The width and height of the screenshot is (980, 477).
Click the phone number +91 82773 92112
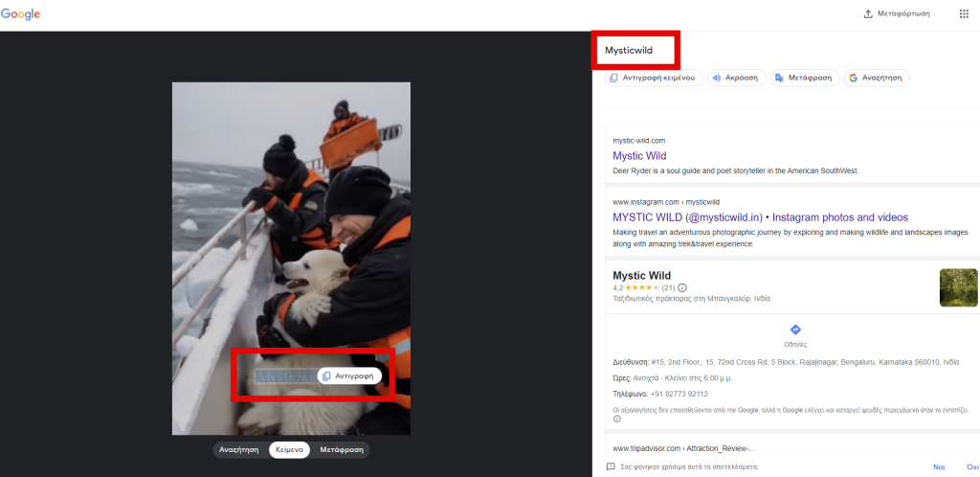679,394
